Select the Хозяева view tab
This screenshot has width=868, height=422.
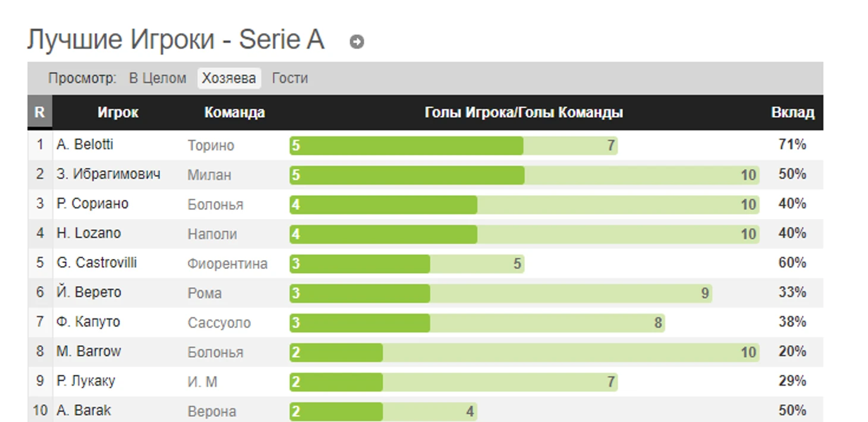229,78
